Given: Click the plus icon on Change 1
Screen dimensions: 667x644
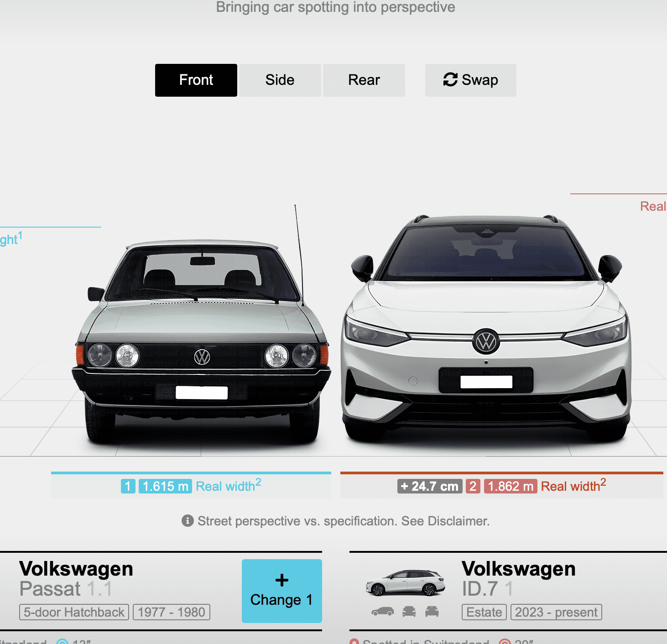Looking at the screenshot, I should click(282, 580).
